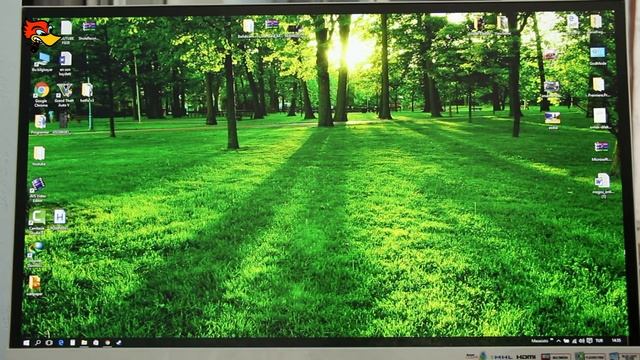640x360 pixels.
Task: Open the Steam icon on the taskbar
Action: point(119,343)
